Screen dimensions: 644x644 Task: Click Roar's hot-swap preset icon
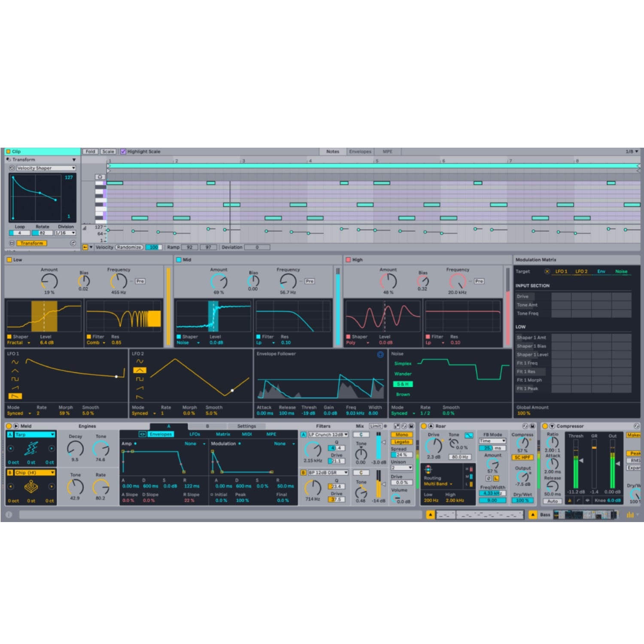(x=525, y=426)
